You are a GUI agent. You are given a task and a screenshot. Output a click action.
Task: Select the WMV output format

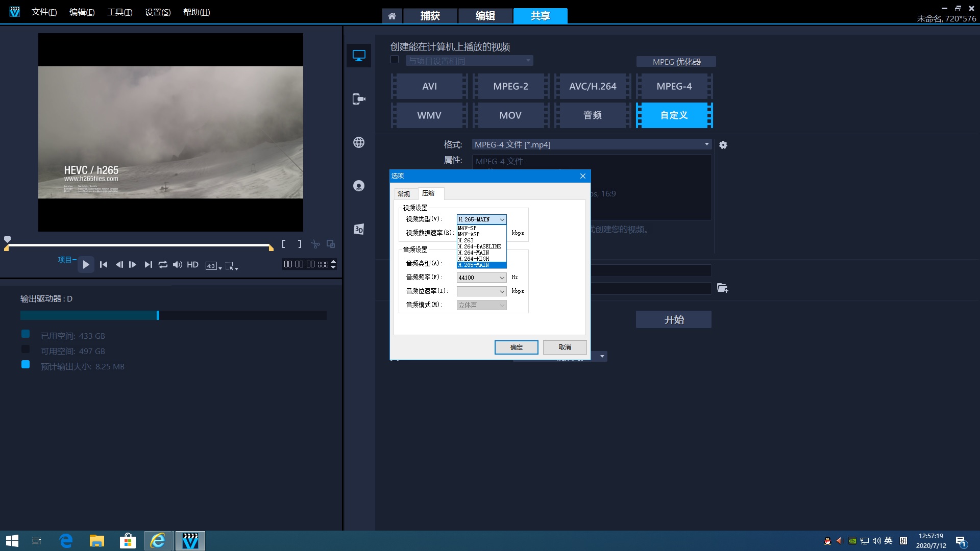tap(429, 115)
